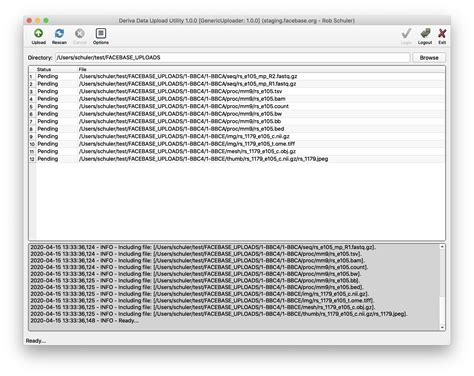Click the Pending status in row 12

click(x=47, y=159)
